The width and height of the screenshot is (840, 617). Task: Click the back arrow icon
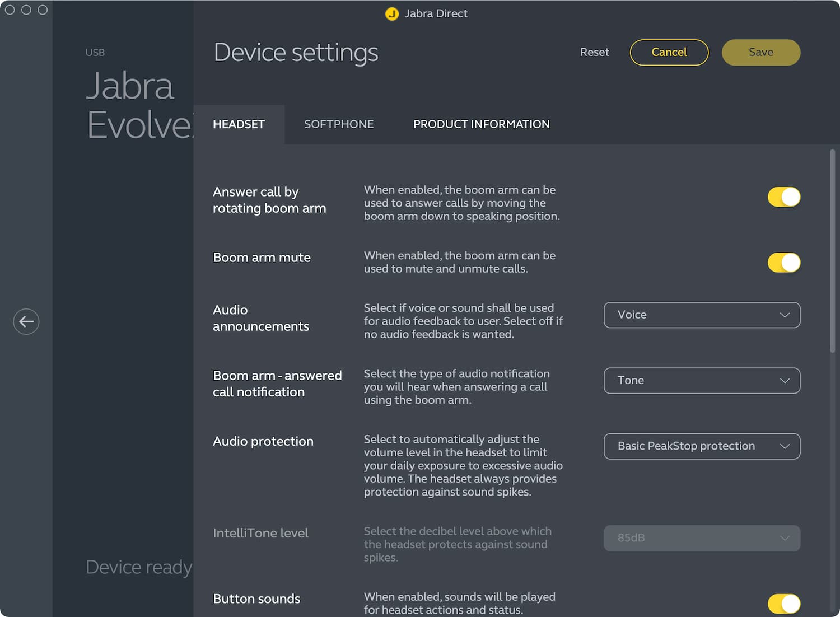click(x=26, y=321)
